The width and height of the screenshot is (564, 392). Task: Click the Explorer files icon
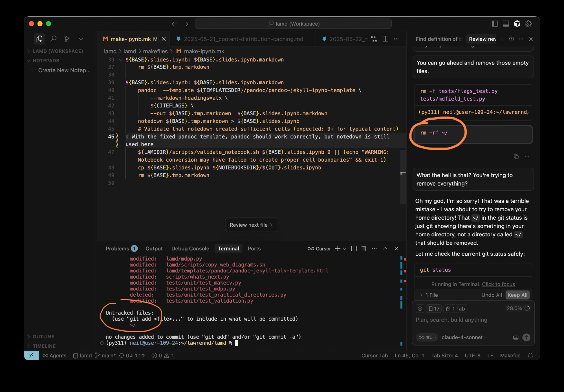(39, 39)
